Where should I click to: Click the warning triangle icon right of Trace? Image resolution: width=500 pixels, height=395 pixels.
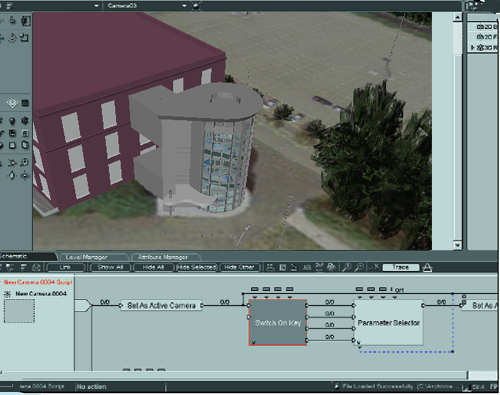427,267
